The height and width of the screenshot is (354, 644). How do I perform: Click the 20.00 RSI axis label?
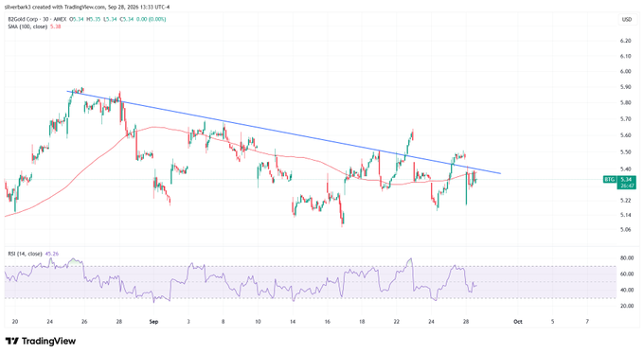point(627,306)
